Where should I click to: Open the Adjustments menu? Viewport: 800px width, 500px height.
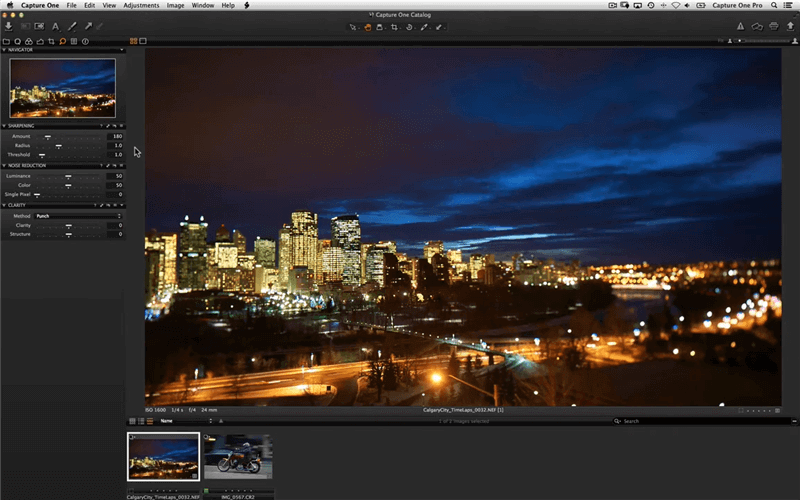[x=141, y=5]
